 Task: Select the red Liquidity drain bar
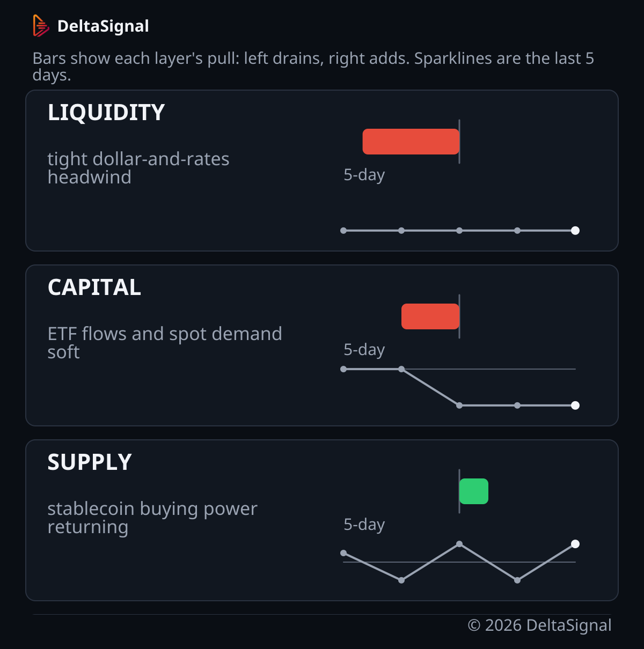pos(411,142)
